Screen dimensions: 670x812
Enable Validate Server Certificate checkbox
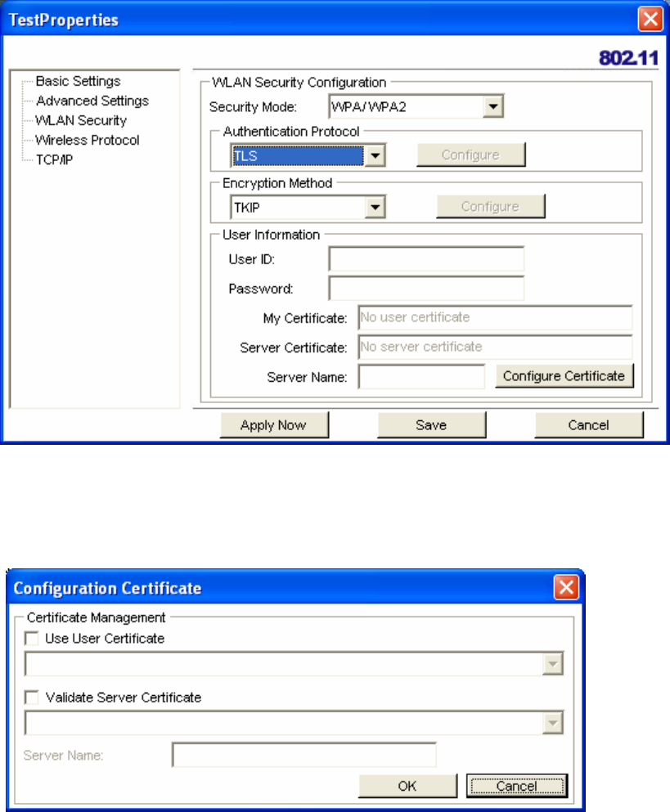click(x=32, y=698)
